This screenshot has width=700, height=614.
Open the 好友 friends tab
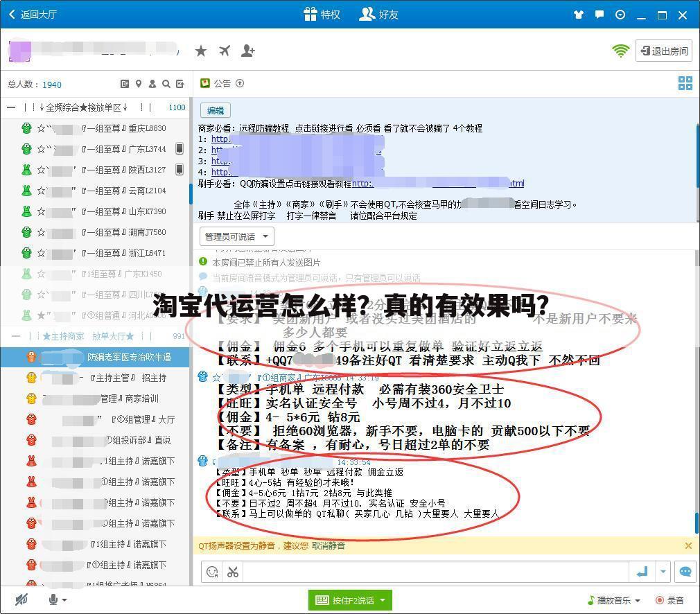(x=378, y=15)
